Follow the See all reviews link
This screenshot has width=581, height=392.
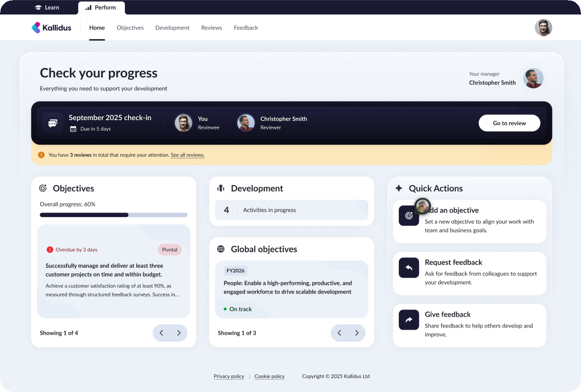point(187,155)
